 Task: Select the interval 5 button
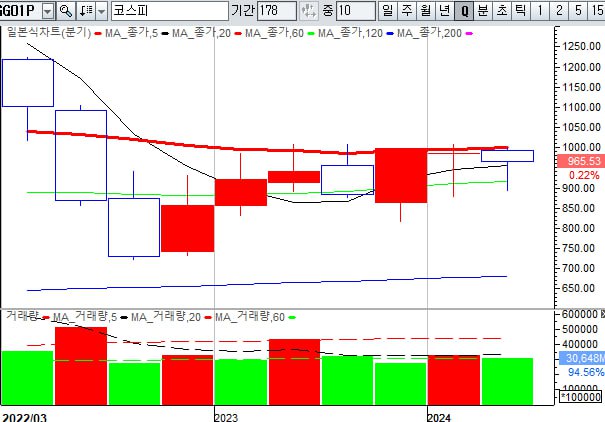tap(578, 11)
